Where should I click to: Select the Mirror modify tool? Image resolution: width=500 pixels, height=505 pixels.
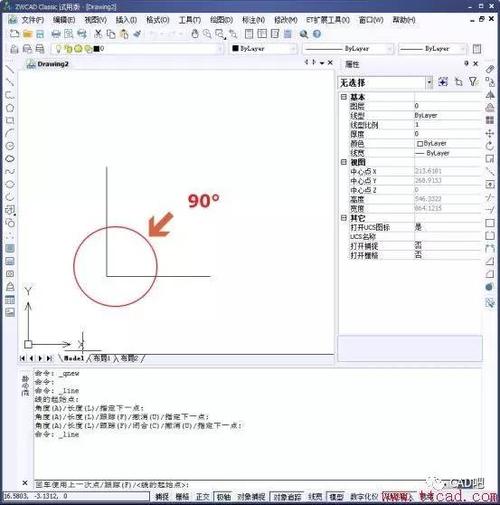click(490, 95)
